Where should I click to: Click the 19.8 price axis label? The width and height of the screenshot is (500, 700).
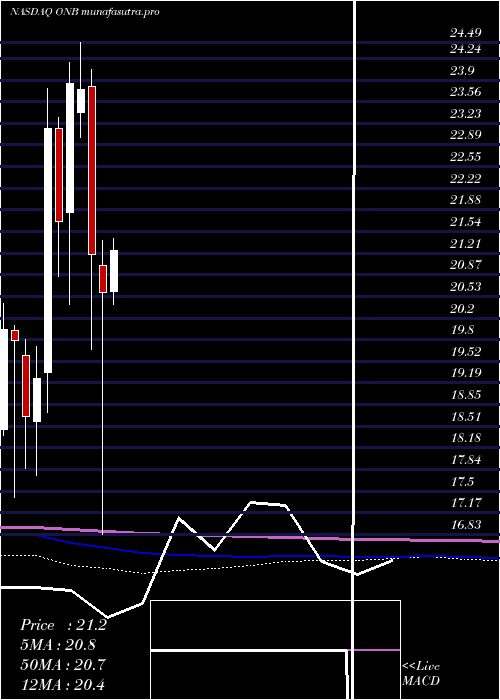[x=462, y=330]
